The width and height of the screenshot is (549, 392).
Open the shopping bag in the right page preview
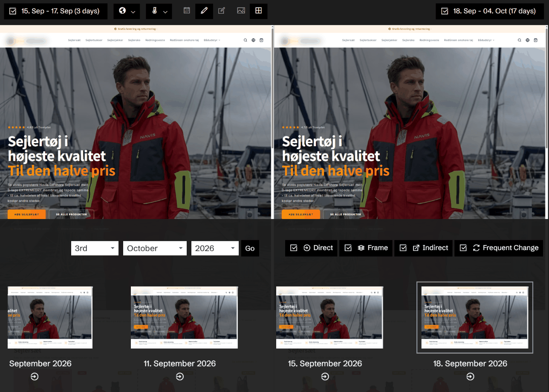pyautogui.click(x=535, y=40)
